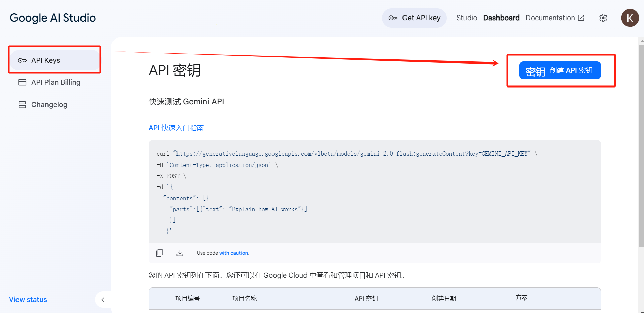644x313 pixels.
Task: Open the 'with caution' link
Action: (x=234, y=253)
